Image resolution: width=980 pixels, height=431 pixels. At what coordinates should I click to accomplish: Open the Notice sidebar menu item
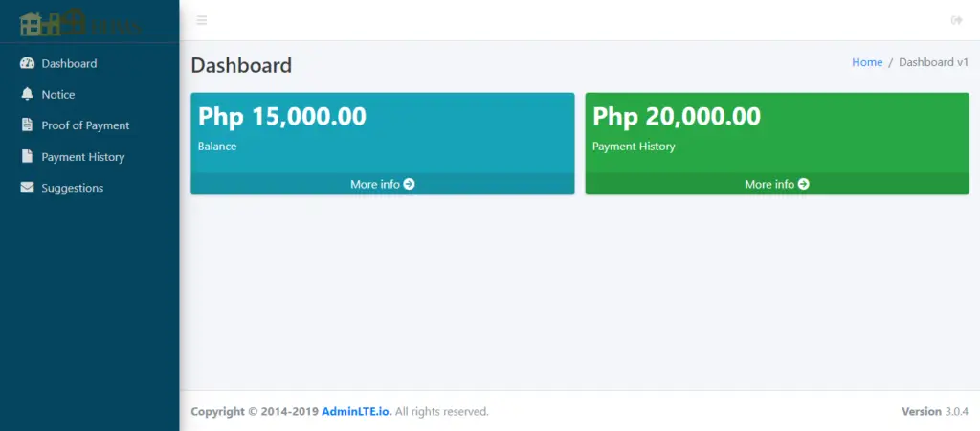pyautogui.click(x=58, y=95)
